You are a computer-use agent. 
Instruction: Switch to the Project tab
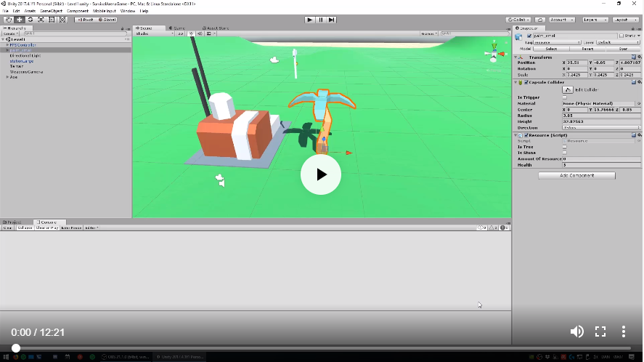tap(12, 222)
